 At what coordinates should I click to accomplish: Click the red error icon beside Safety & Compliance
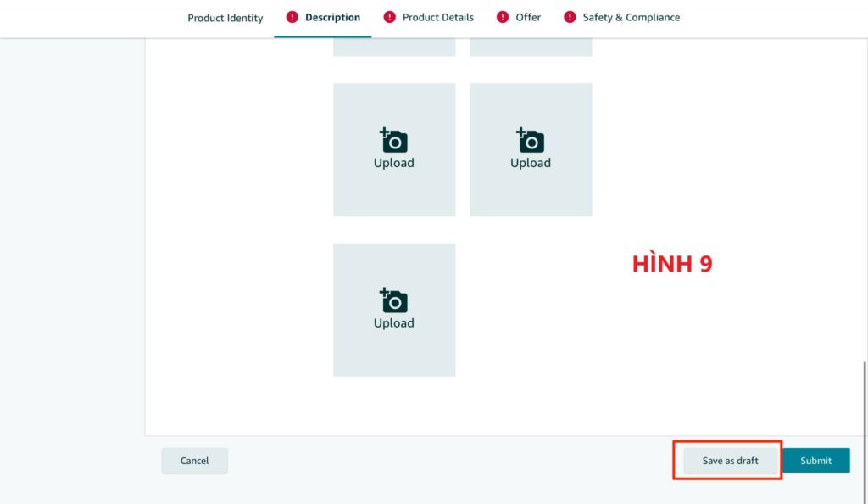pyautogui.click(x=570, y=17)
